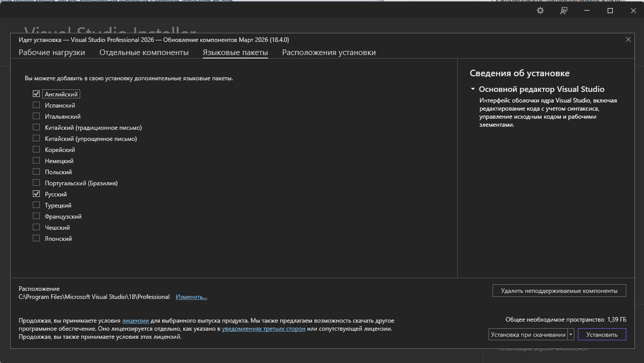
Task: Uncheck the Русский language pack
Action: [x=36, y=194]
